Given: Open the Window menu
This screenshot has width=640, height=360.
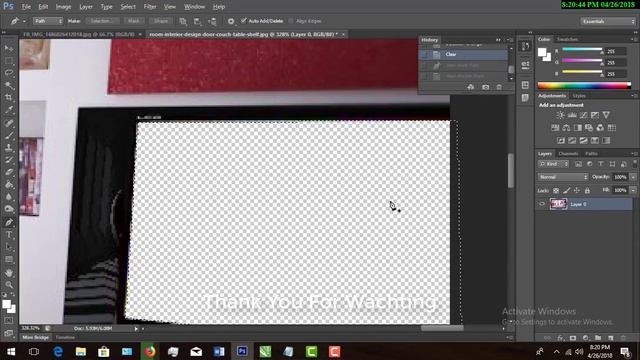Looking at the screenshot, I should point(194,7).
